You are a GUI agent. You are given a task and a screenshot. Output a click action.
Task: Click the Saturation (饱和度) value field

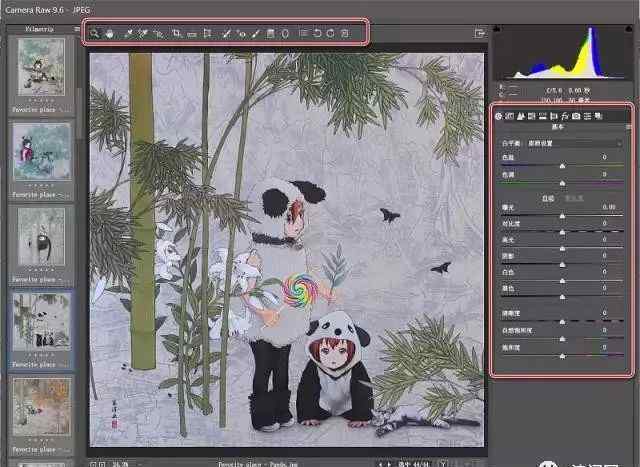[x=605, y=347]
